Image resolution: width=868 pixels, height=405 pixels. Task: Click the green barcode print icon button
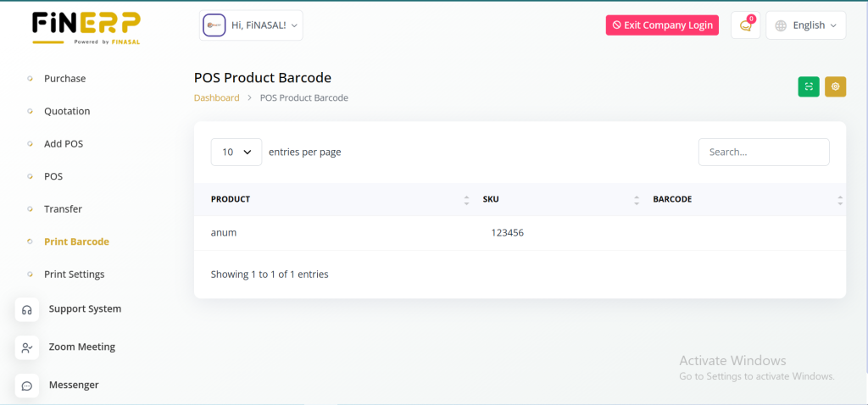(809, 86)
